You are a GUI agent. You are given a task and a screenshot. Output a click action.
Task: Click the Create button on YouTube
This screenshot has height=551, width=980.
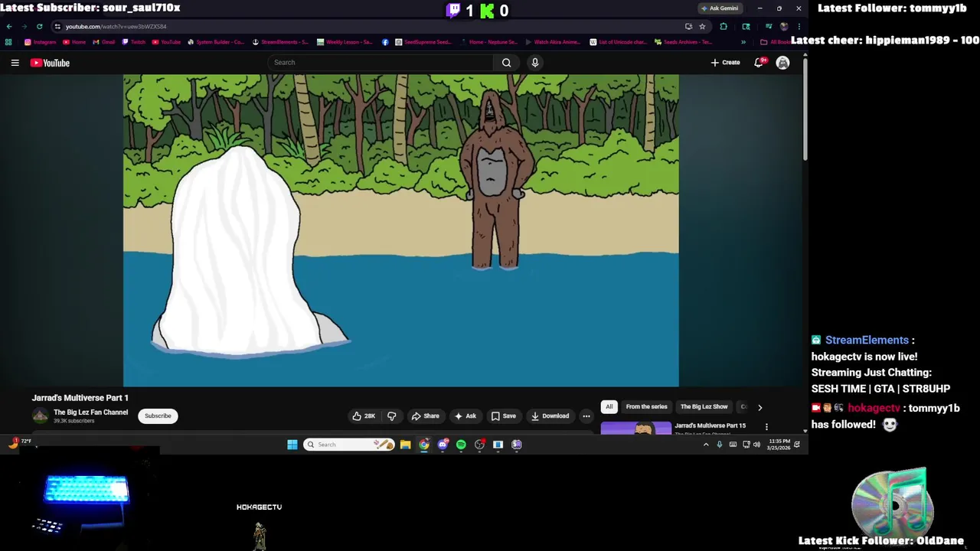pos(725,63)
